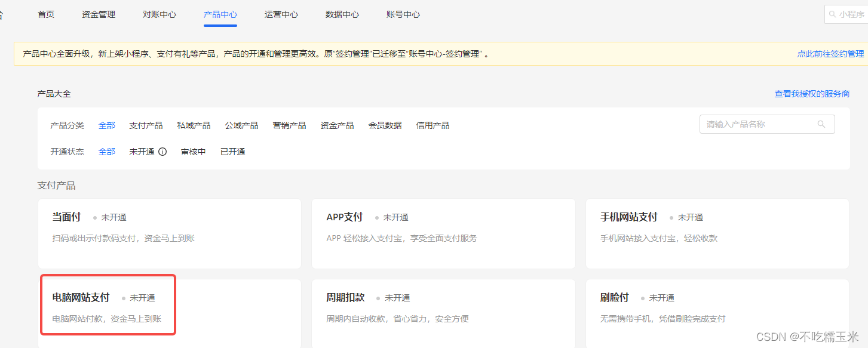The width and height of the screenshot is (868, 348).
Task: Open the 当面付 product card
Action: click(170, 233)
